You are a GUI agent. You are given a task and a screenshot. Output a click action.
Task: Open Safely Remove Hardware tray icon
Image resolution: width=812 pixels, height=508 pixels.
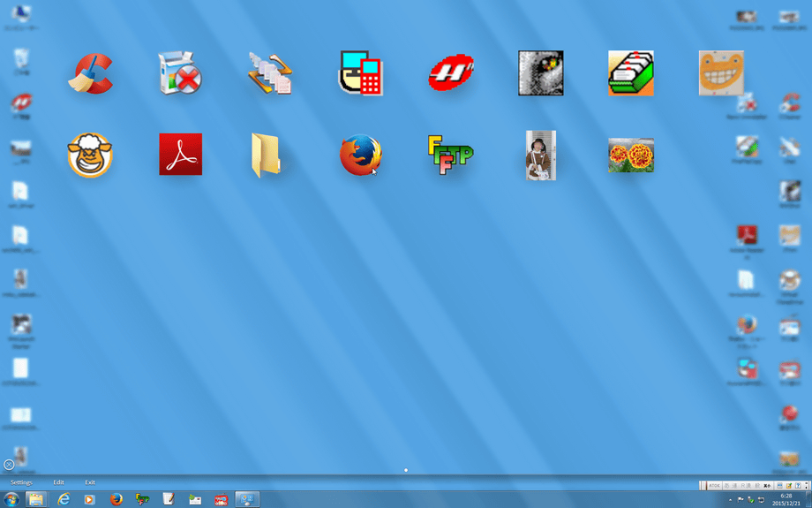pos(751,500)
